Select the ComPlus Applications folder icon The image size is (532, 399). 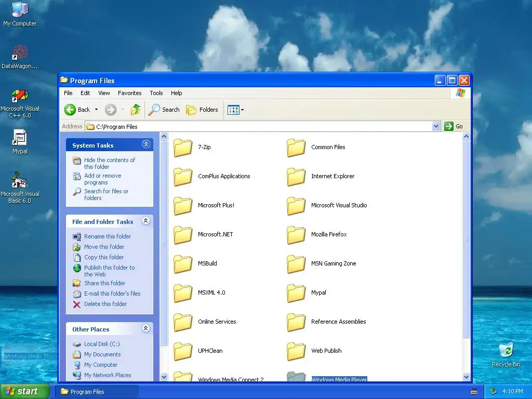(x=183, y=177)
